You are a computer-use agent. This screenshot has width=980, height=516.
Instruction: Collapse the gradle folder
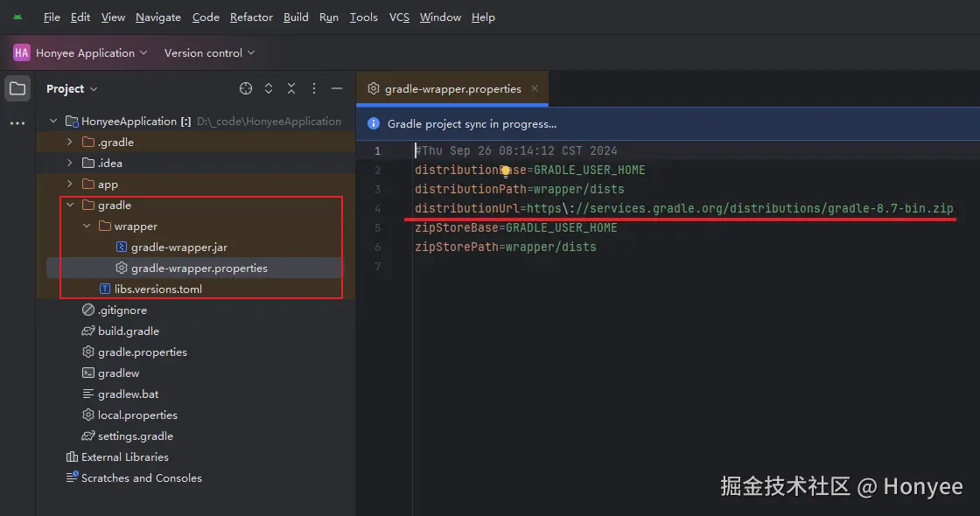coord(70,205)
